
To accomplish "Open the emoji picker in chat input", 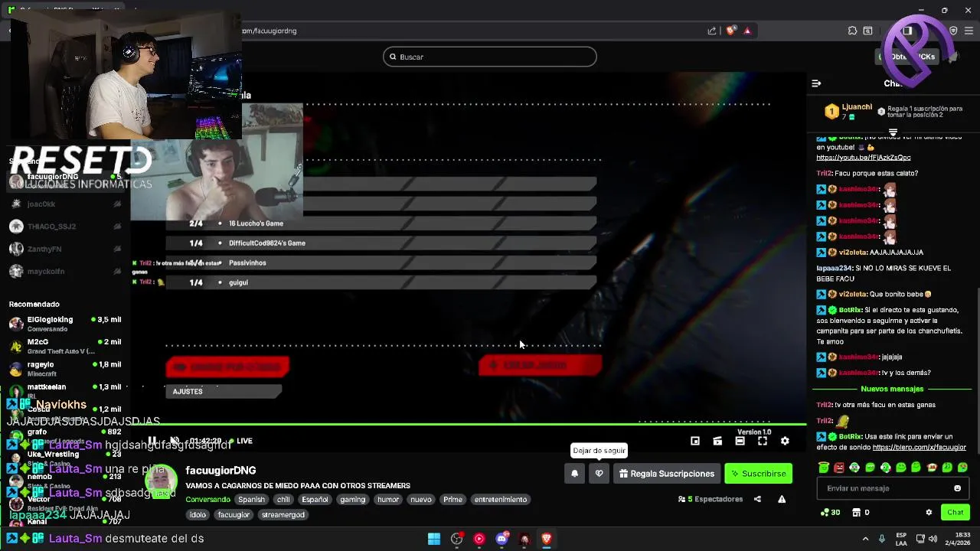I will click(957, 488).
